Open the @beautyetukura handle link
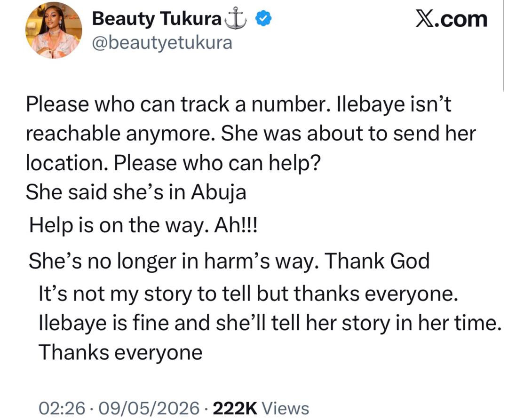The height and width of the screenshot is (420, 508). tap(162, 43)
